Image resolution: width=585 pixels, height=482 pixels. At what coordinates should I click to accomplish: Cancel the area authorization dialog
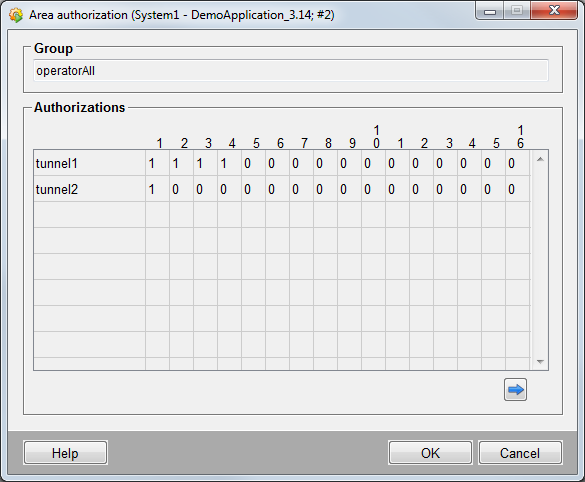(520, 453)
